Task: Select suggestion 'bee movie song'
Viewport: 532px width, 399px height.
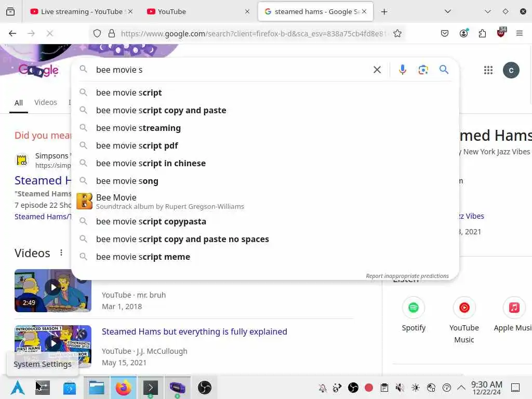Action: (x=265, y=181)
